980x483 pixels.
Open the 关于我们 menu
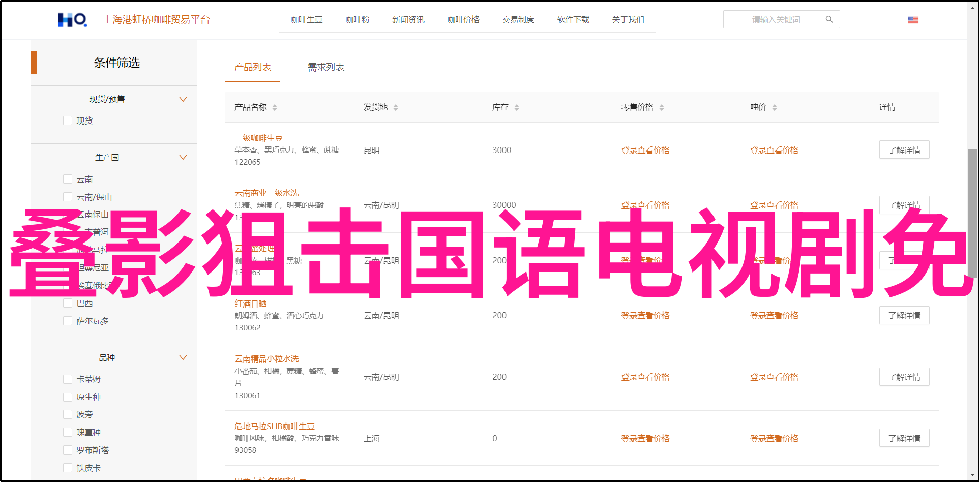pos(628,20)
